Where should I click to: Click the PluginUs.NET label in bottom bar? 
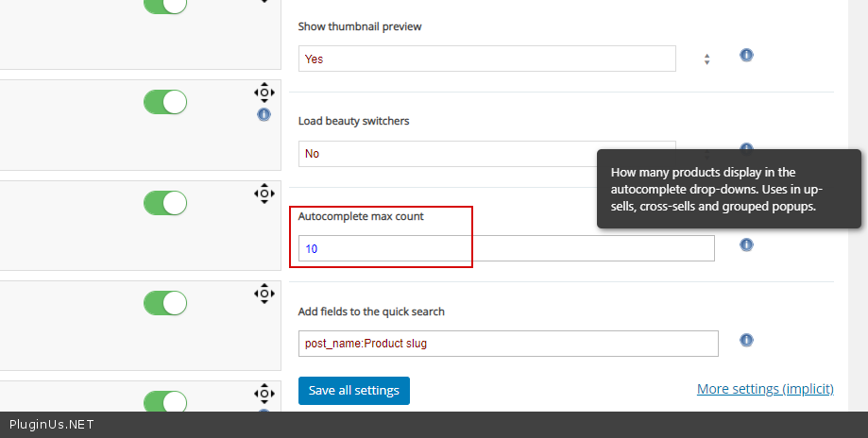click(52, 425)
